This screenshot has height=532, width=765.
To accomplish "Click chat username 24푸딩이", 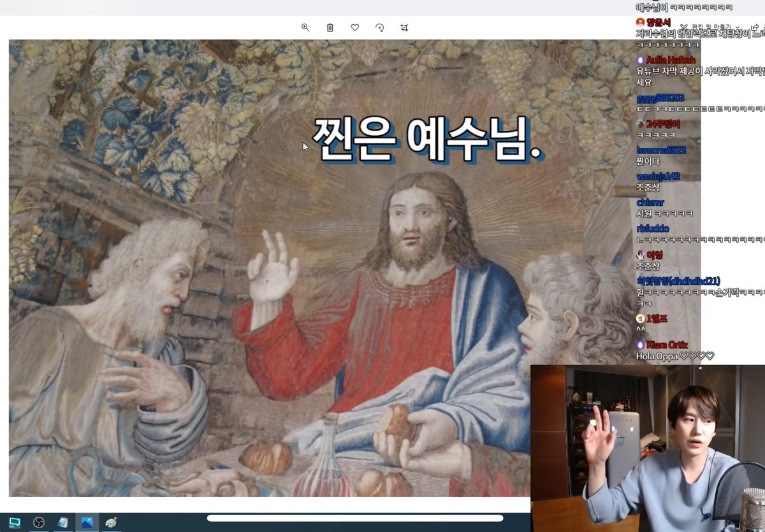I will point(663,124).
